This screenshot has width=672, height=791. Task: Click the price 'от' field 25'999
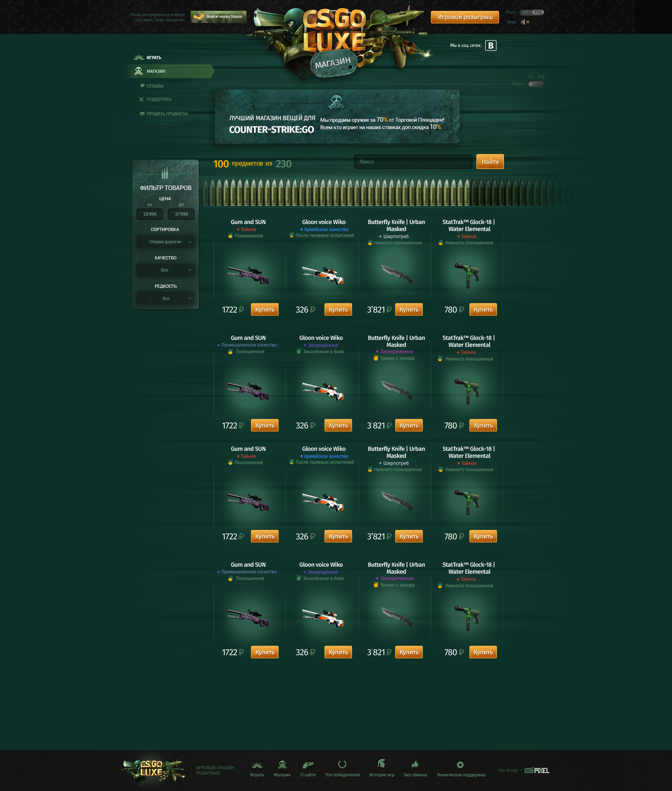point(150,214)
